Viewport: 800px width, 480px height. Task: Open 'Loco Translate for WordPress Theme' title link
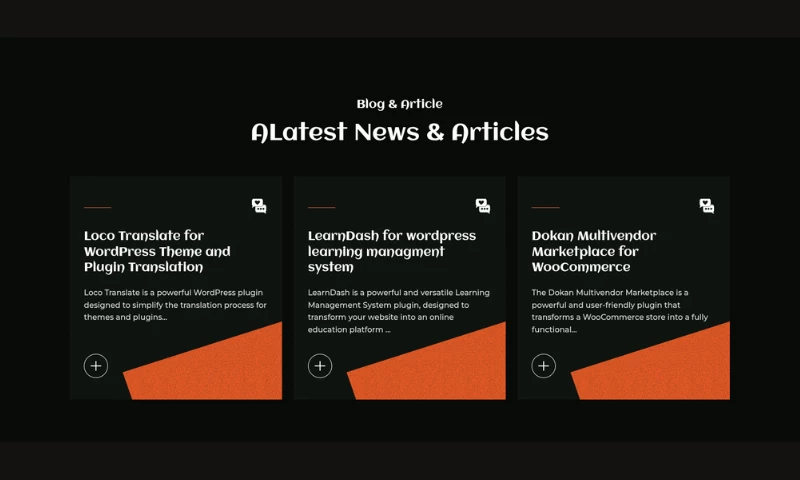pyautogui.click(x=157, y=251)
